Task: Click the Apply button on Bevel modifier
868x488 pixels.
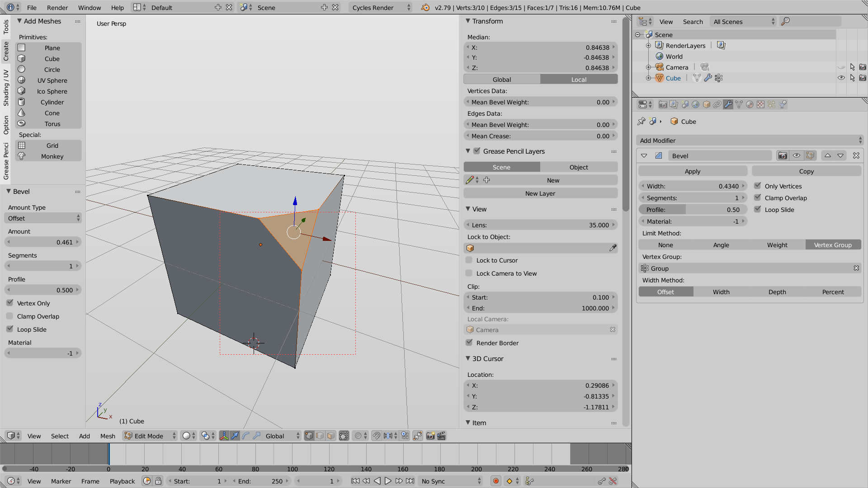Action: (x=693, y=171)
